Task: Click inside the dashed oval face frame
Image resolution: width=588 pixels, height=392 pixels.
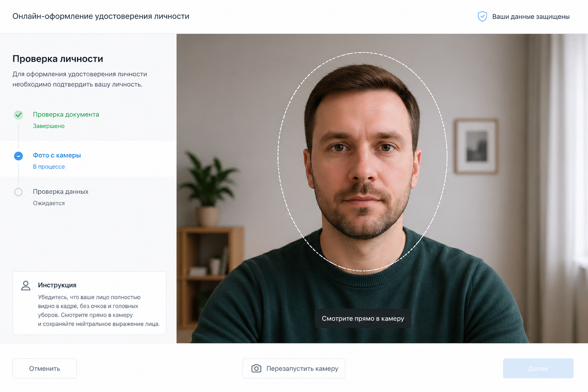Action: [362, 161]
